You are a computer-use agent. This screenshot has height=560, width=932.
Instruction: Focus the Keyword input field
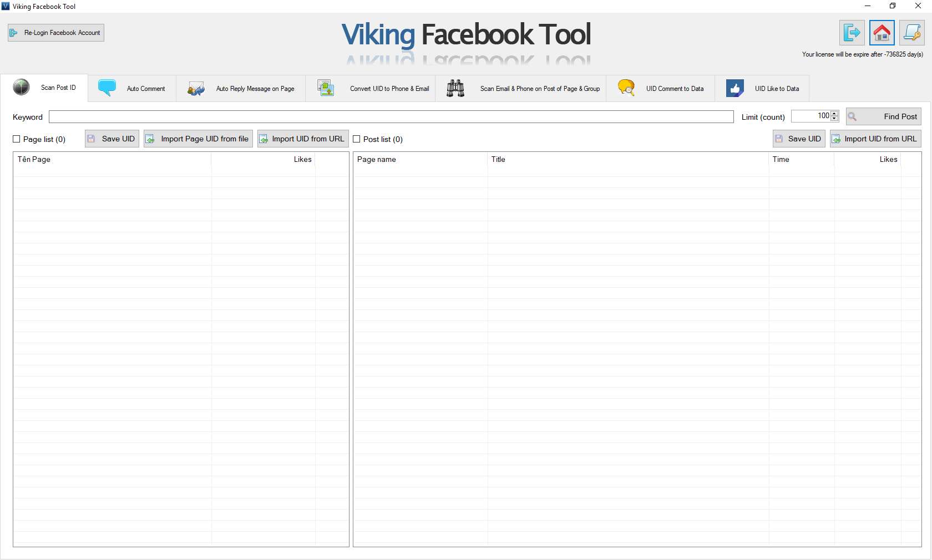(391, 116)
